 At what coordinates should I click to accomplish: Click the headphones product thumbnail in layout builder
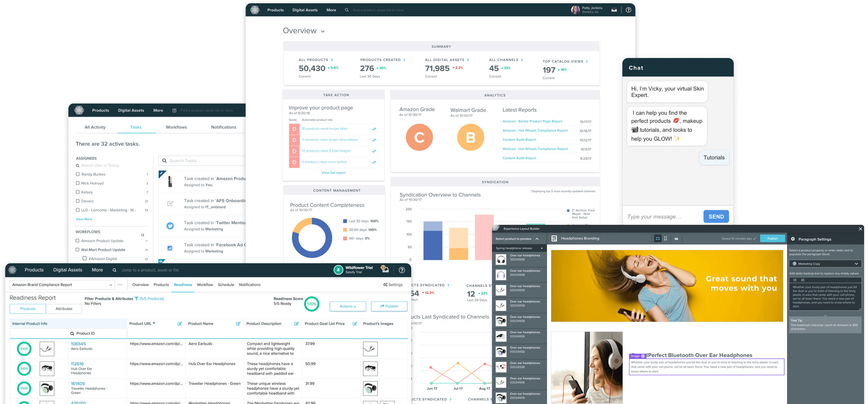point(500,257)
